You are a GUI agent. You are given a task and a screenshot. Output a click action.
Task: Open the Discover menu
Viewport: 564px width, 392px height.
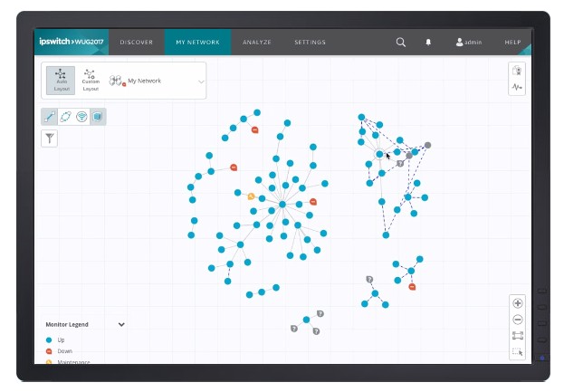pyautogui.click(x=137, y=43)
